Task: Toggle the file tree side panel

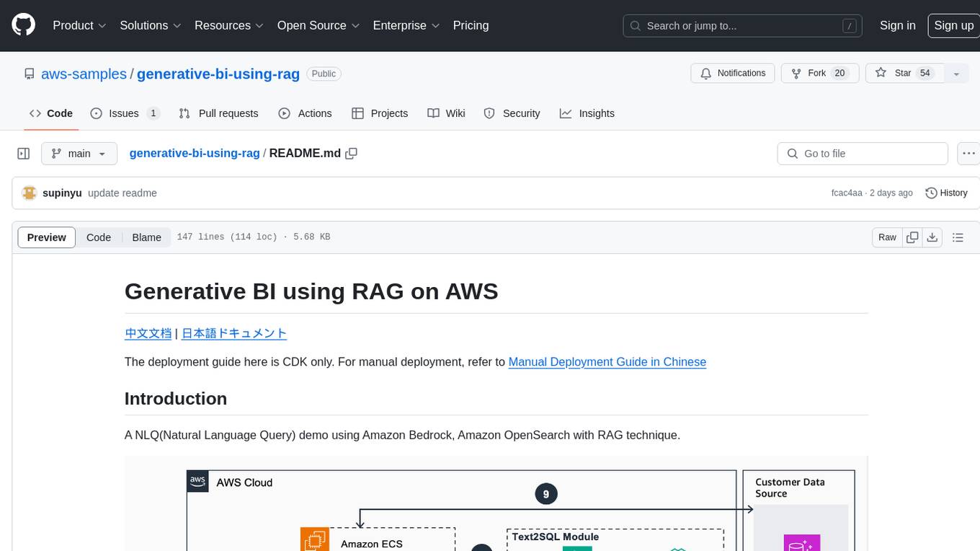Action: coord(24,154)
